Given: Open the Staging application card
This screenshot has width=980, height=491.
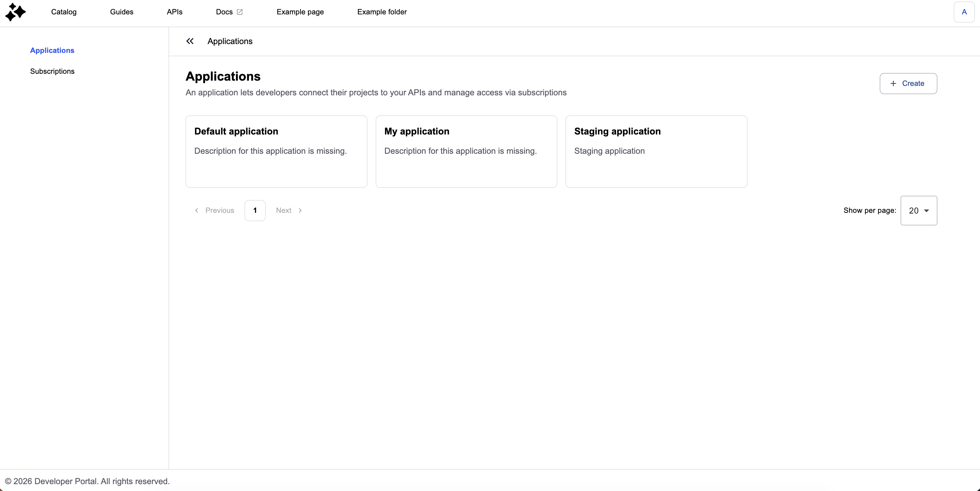Looking at the screenshot, I should coord(656,151).
